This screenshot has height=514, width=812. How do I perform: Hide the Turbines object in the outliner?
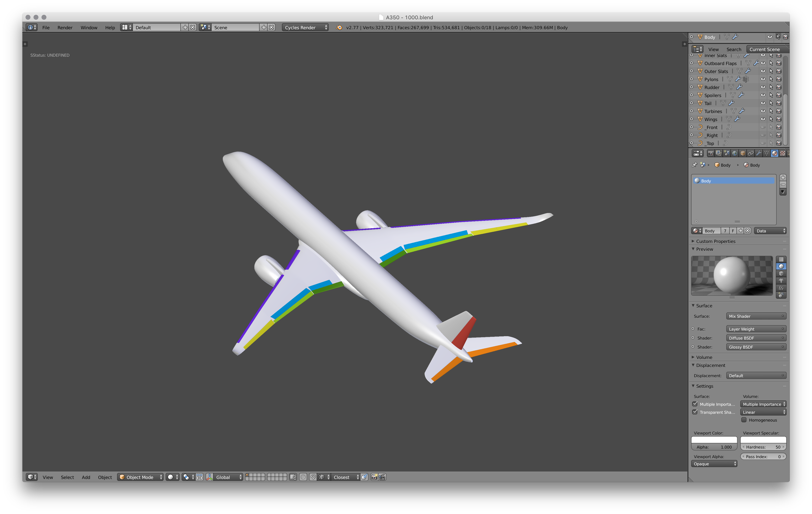click(x=763, y=111)
